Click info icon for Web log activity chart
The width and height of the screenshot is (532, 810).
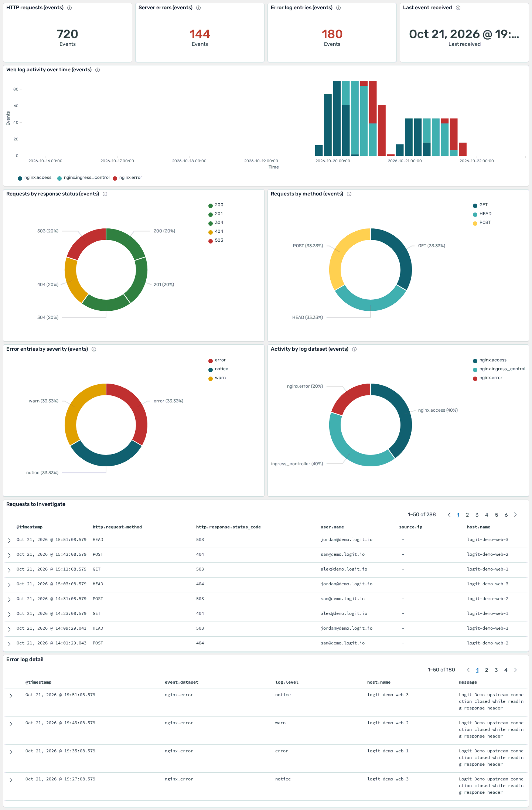[98, 70]
